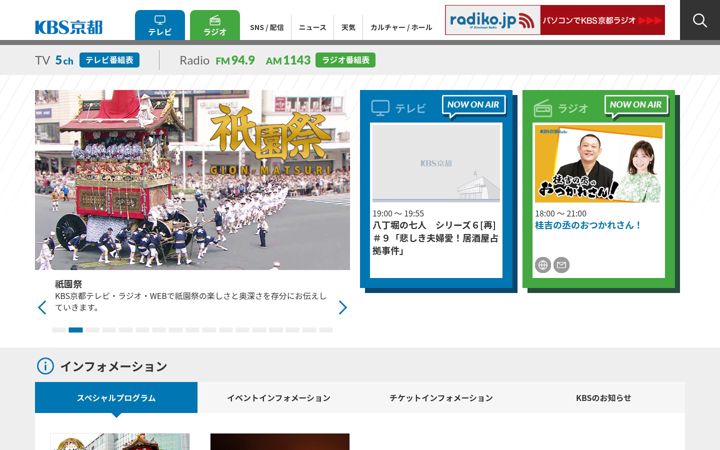Open 桂吉の丞のおつかれさん！ program link
The width and height of the screenshot is (720, 450).
(x=588, y=225)
